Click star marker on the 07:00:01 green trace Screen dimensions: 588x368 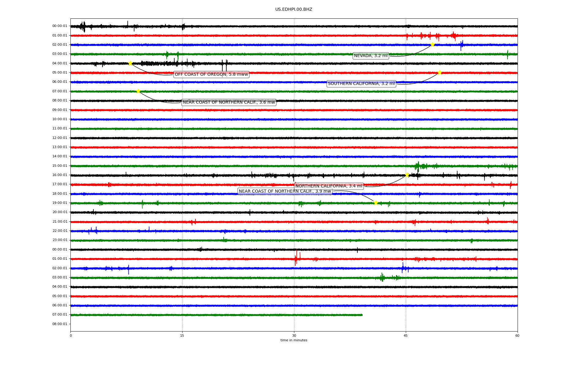(138, 91)
